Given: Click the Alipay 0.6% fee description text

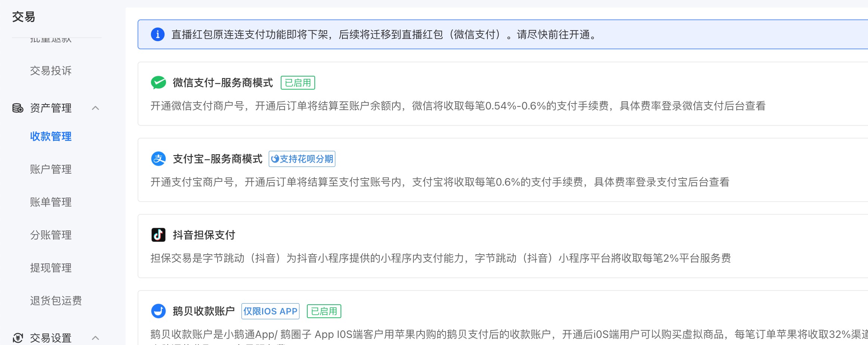Looking at the screenshot, I should click(440, 182).
